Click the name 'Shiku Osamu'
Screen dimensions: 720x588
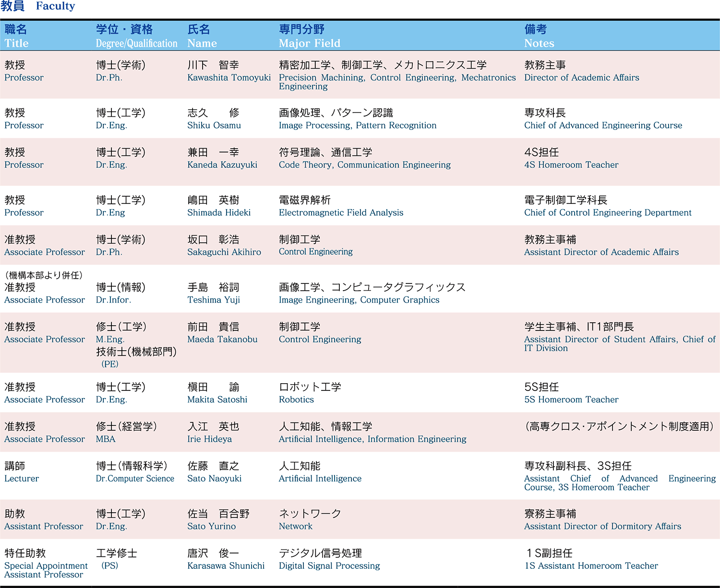click(214, 125)
